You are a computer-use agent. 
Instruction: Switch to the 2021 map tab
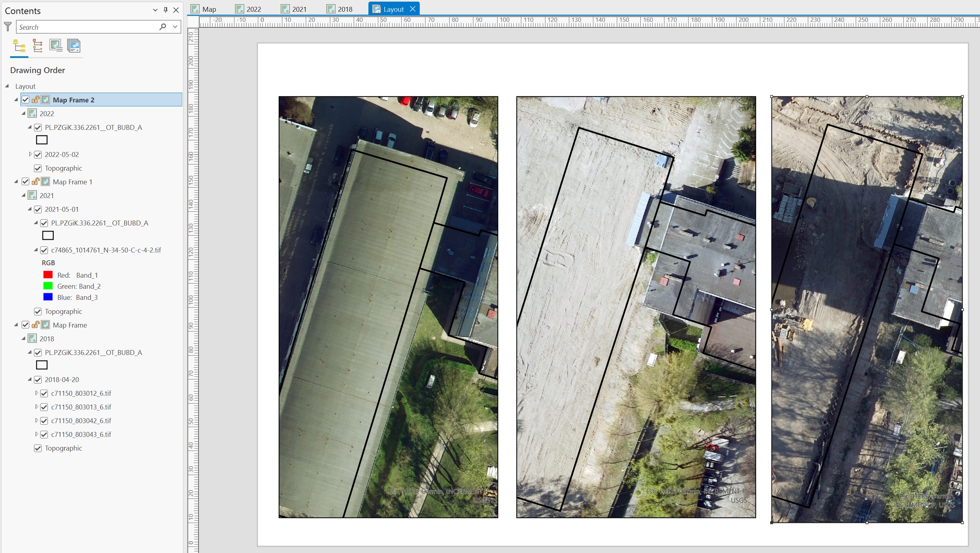click(x=294, y=9)
